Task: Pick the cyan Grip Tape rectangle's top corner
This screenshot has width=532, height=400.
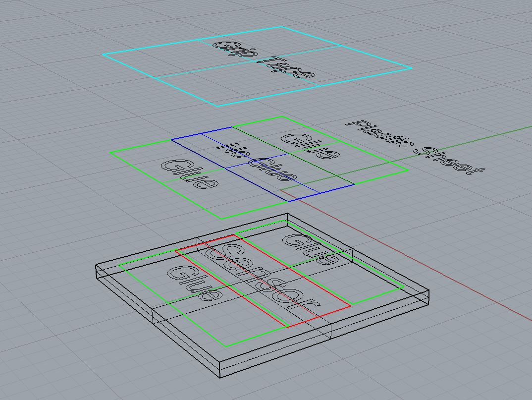Action: pos(281,27)
